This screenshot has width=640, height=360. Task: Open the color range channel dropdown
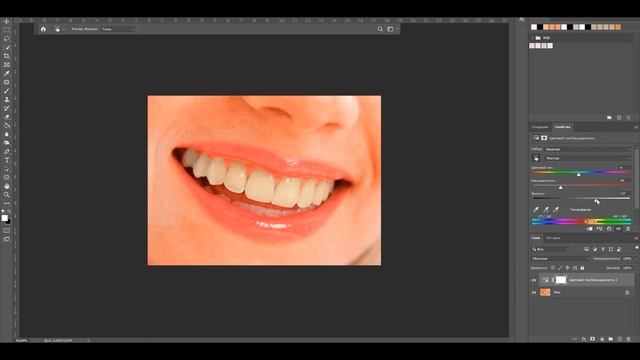[x=588, y=158]
